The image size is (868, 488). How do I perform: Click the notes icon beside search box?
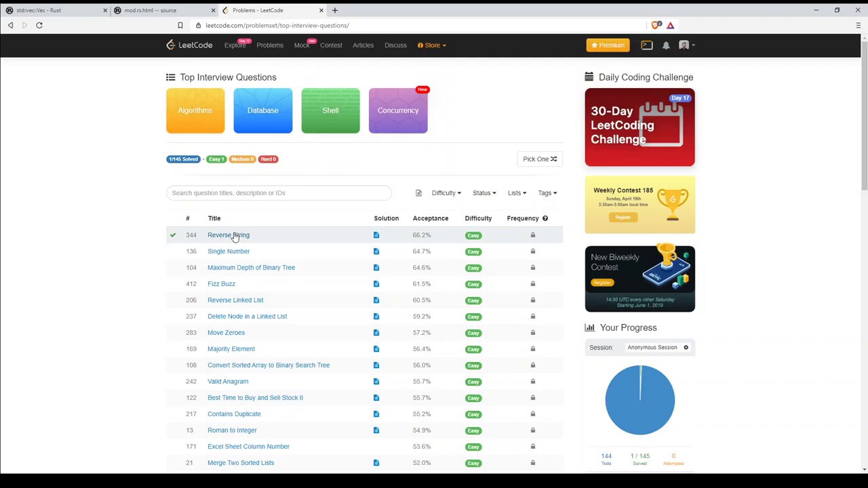418,193
